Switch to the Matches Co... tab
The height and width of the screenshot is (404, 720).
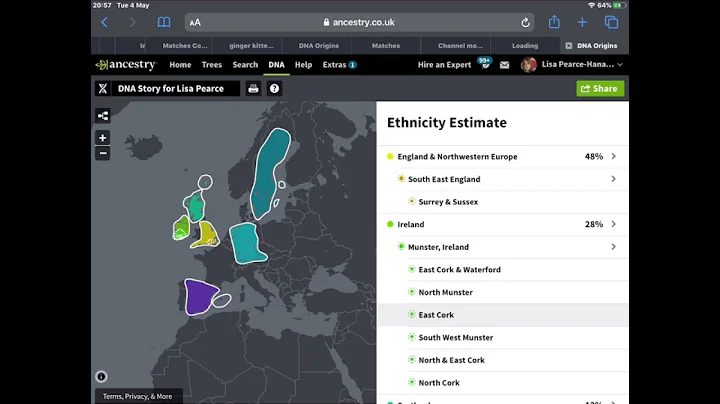click(185, 45)
